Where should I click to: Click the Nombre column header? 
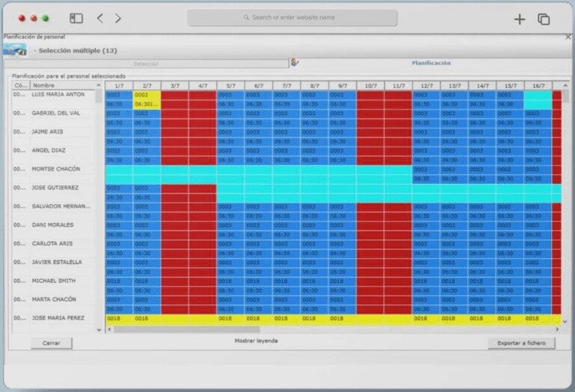(64, 85)
